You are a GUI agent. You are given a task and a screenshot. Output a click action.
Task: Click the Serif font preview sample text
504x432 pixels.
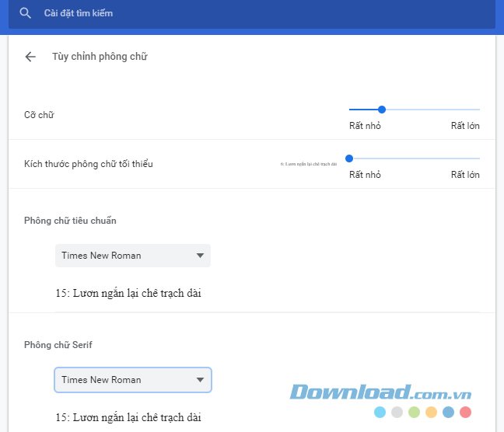[x=128, y=417]
